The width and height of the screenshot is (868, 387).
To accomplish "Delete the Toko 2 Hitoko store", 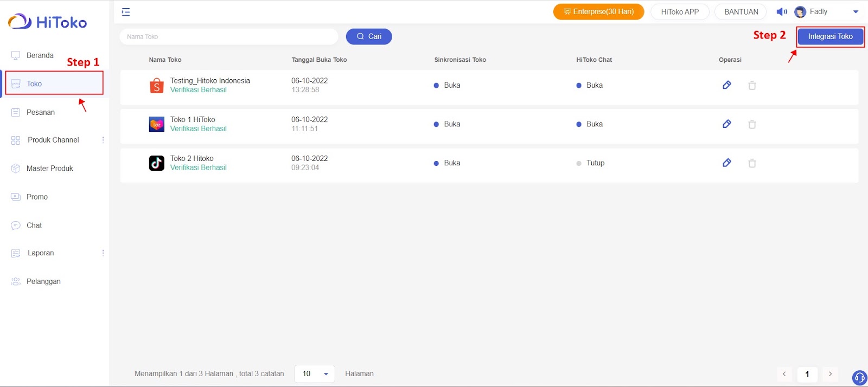I will 752,163.
